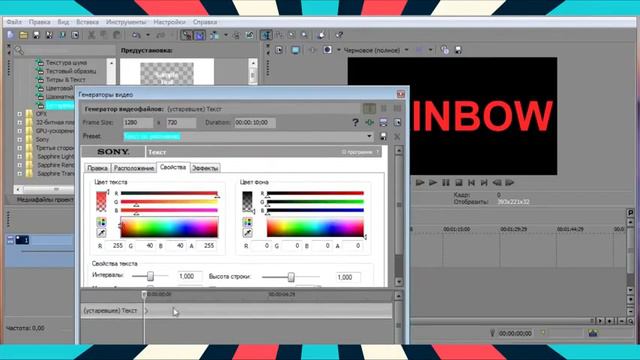The height and width of the screenshot is (360, 640).
Task: Expand the GPU-ускорение folder
Action: (x=20, y=131)
